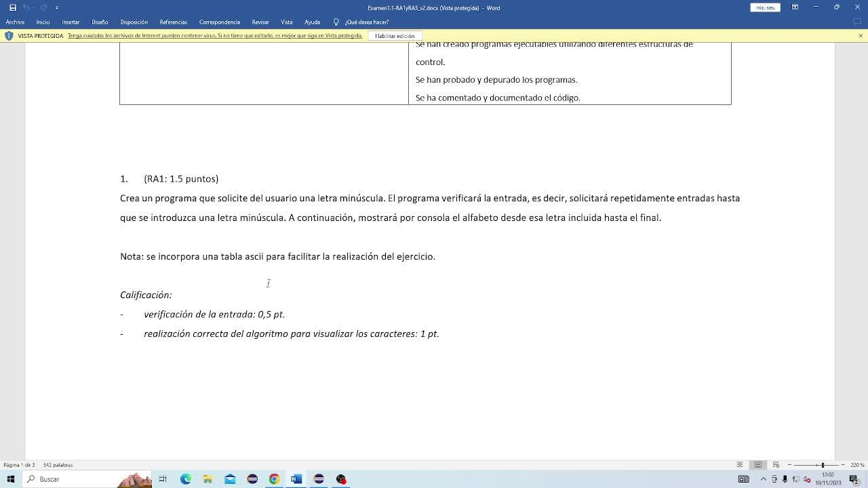Viewport: 868px width, 488px height.
Task: Click 'Se ha comentado y documentado el código.'
Action: point(498,98)
